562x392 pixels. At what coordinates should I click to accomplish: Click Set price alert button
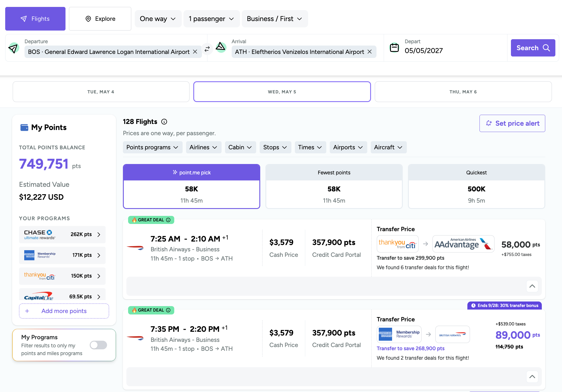pos(512,123)
